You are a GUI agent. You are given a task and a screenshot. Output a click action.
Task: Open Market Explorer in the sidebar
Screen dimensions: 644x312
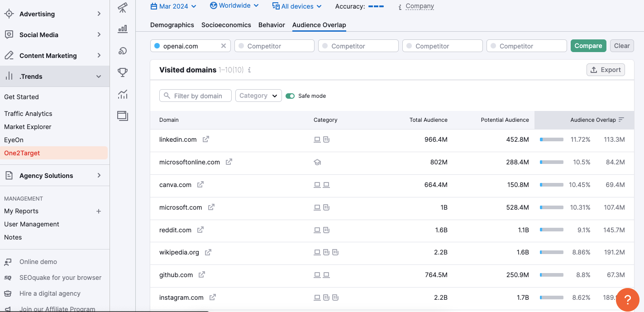pyautogui.click(x=28, y=127)
